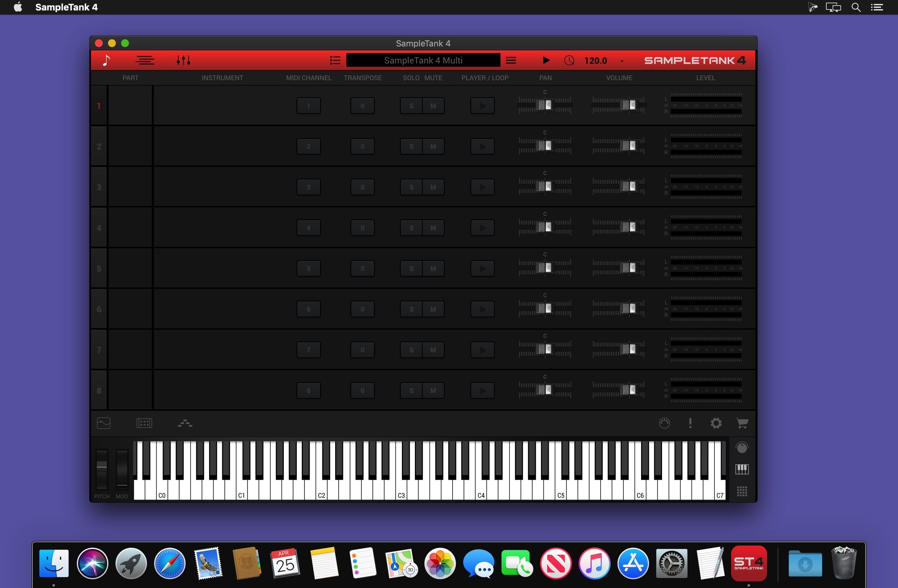
Task: Launch Safari from the dock
Action: coord(170,563)
